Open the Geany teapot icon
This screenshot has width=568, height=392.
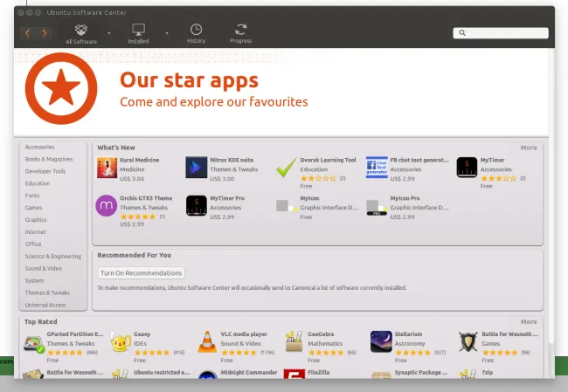[x=121, y=341]
